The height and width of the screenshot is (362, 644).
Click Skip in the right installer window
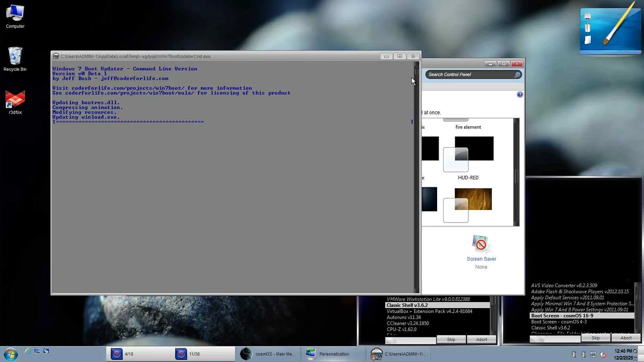point(596,338)
